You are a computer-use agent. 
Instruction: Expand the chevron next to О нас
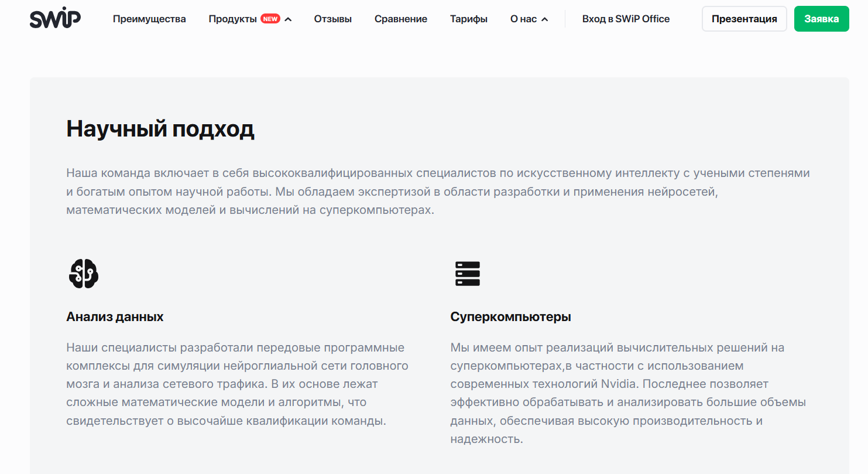pyautogui.click(x=545, y=19)
